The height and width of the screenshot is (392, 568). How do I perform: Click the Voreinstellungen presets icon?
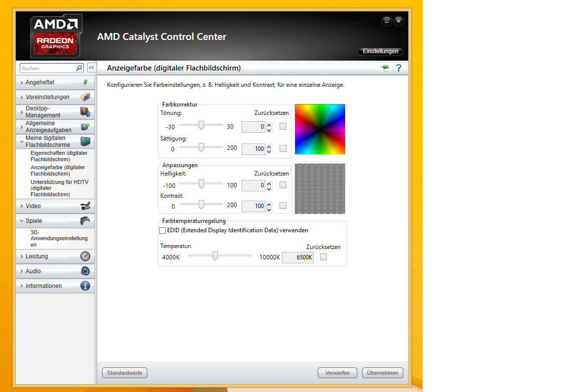coord(85,97)
